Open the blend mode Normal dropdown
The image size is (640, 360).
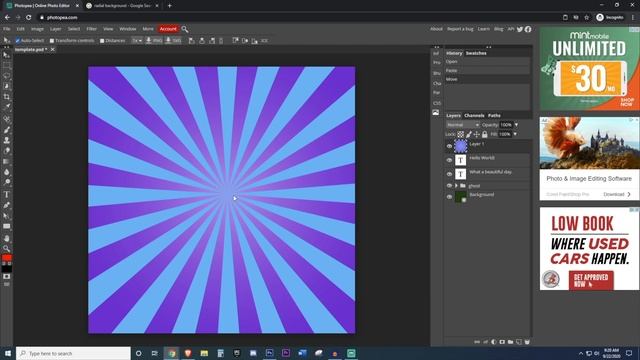[463, 125]
